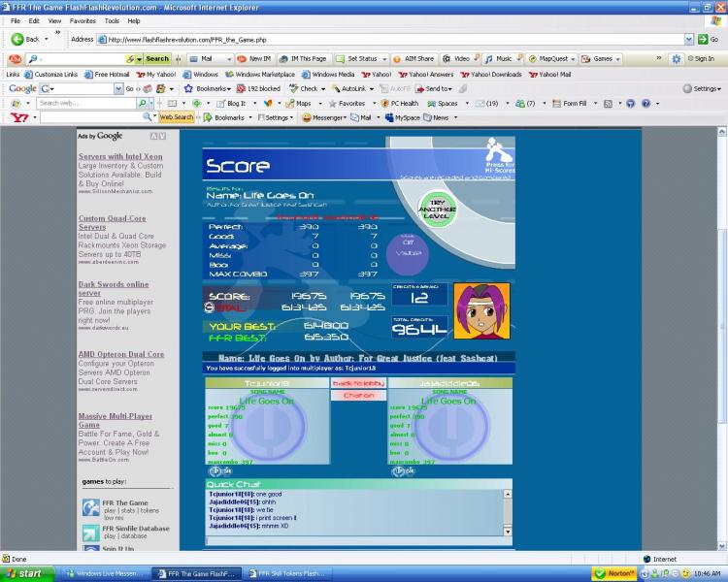Viewport: 728px width, 582px height.
Task: Click the Quick Chat scrollbar down arrow
Action: [506, 532]
